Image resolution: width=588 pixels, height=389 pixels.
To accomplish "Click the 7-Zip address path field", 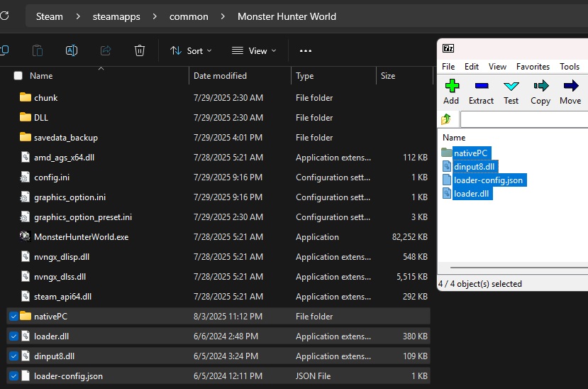I will click(x=523, y=119).
